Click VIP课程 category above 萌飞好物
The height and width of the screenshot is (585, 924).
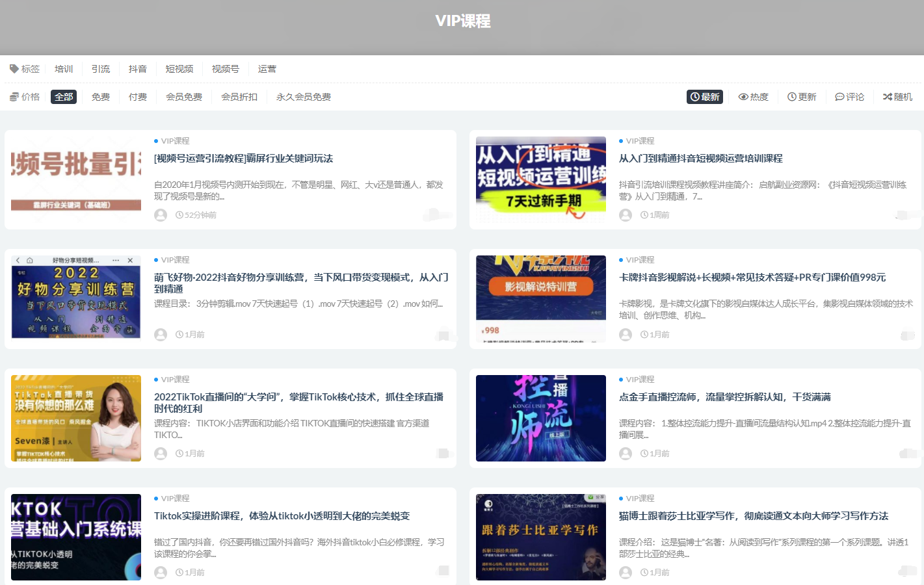pos(175,260)
